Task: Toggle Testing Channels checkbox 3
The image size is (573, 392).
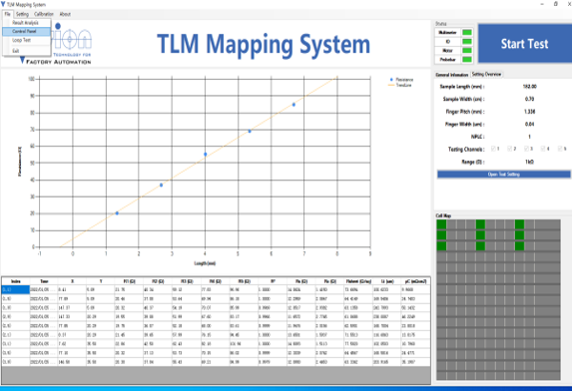Action: (527, 149)
